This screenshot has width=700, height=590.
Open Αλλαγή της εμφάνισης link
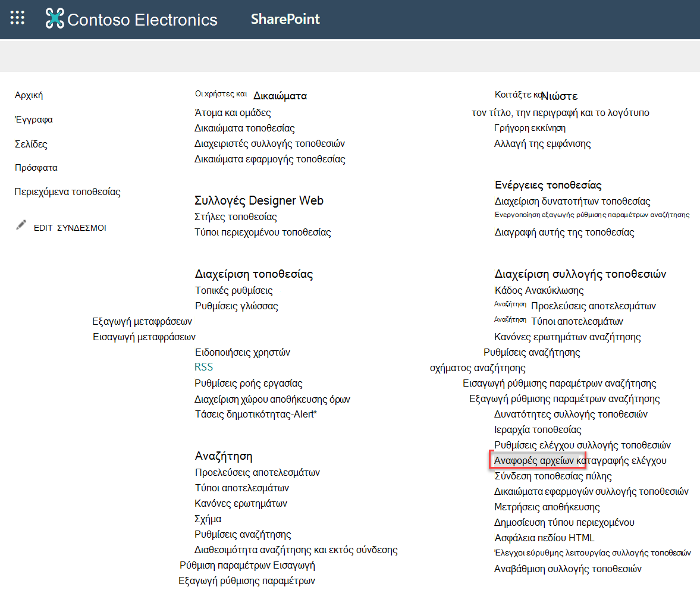coord(542,144)
